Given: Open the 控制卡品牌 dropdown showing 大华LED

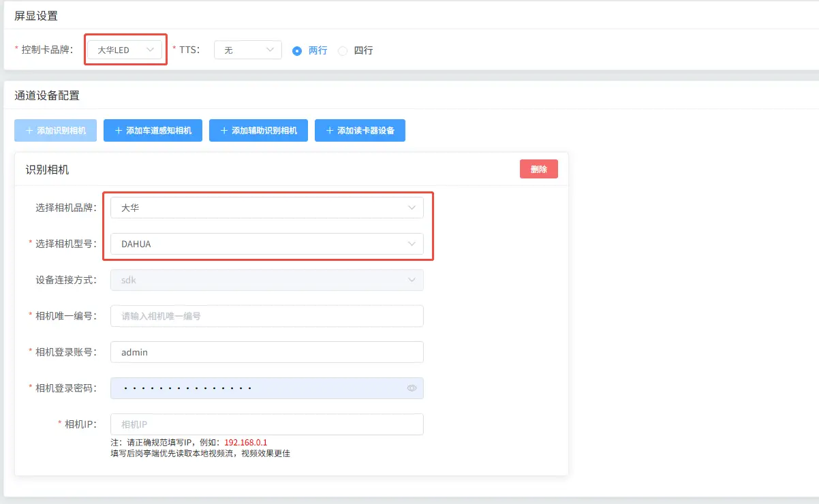Looking at the screenshot, I should pos(125,50).
